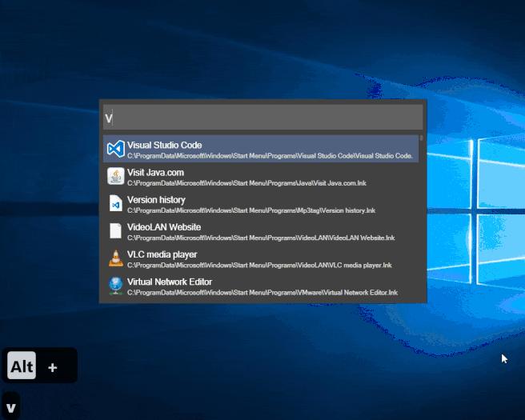Open Virtual Network Editor result

click(x=261, y=286)
